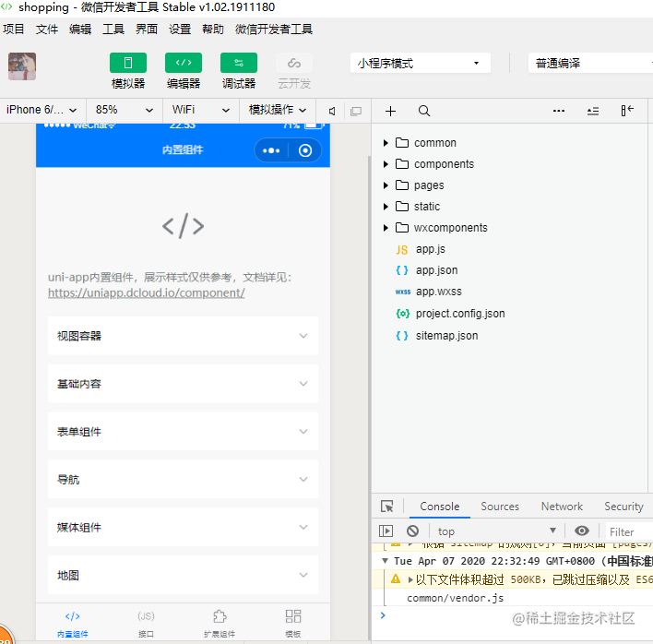Open the top context selector dropdown
Screen dimensions: 653x644
(x=496, y=531)
